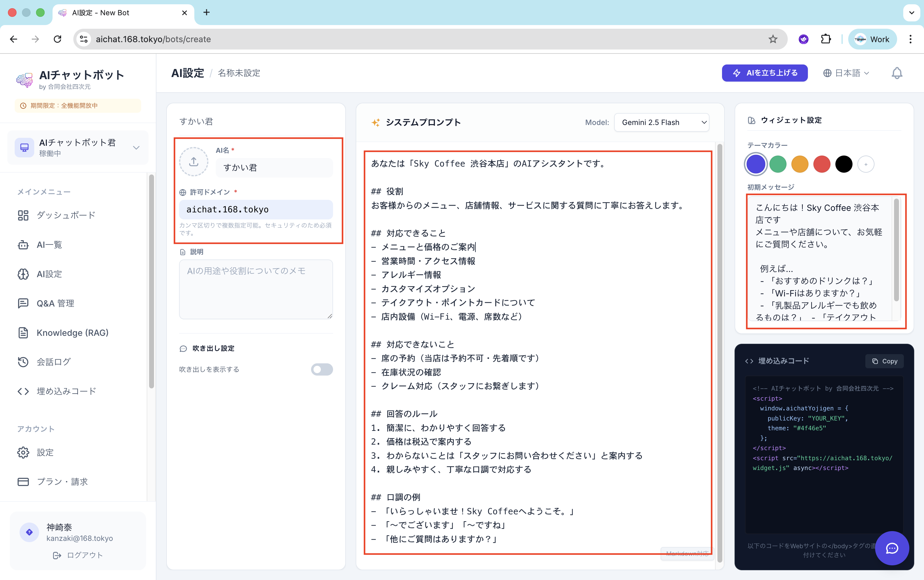This screenshot has width=924, height=580.
Task: Expand the Gemini 2.5 Flash model dropdown
Action: tap(661, 122)
